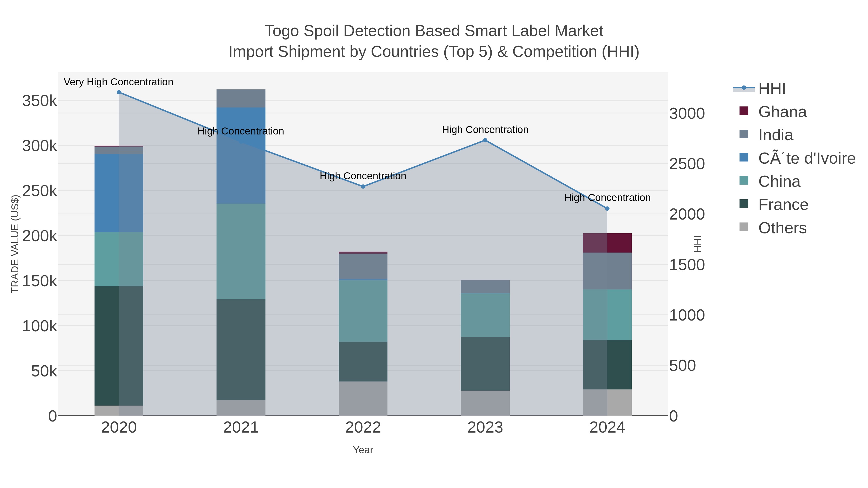The height and width of the screenshot is (488, 868).
Task: Click the 350k y-axis tick label
Action: tap(40, 101)
